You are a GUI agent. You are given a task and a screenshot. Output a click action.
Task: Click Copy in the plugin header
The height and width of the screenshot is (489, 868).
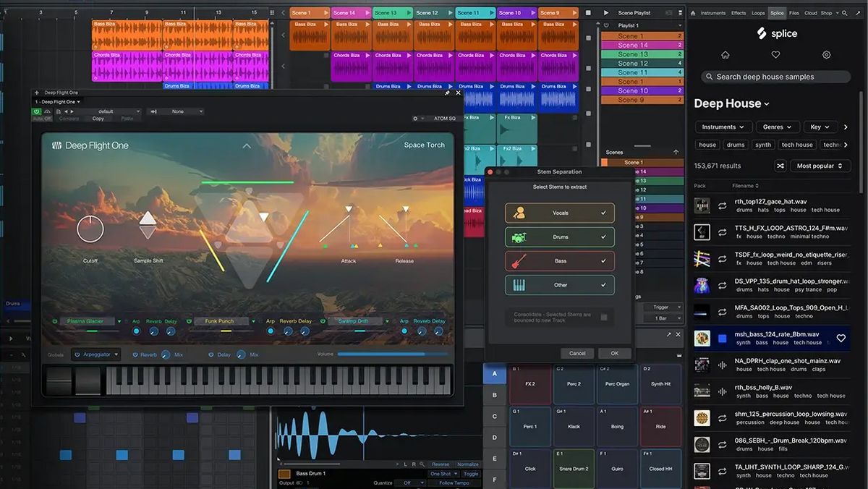pos(98,119)
